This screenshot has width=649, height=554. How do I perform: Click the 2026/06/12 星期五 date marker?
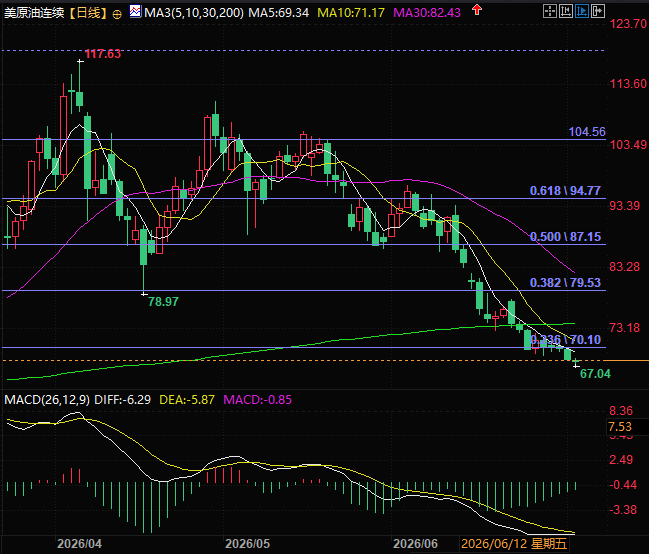coord(514,544)
